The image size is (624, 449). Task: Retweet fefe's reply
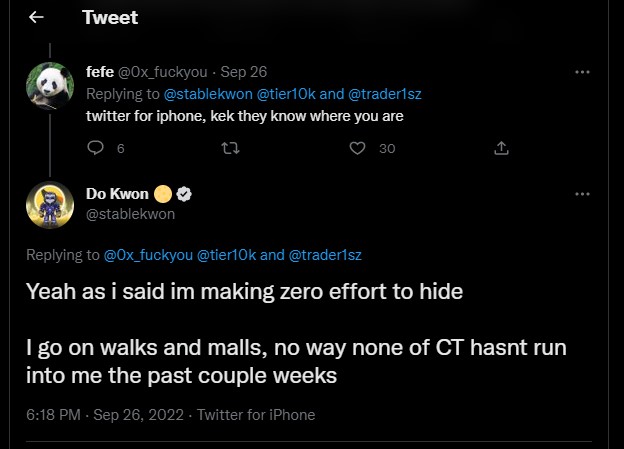(x=227, y=148)
